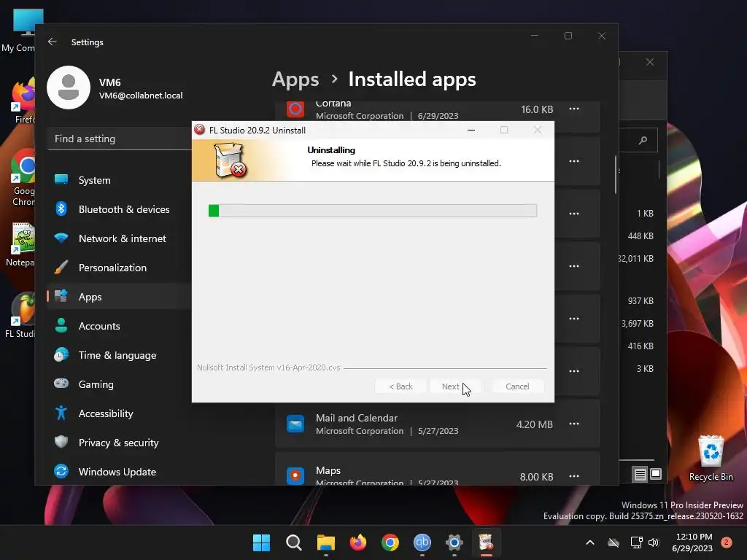Select the 448 KB size entry
Viewport: 747px width, 560px height.
click(x=640, y=236)
